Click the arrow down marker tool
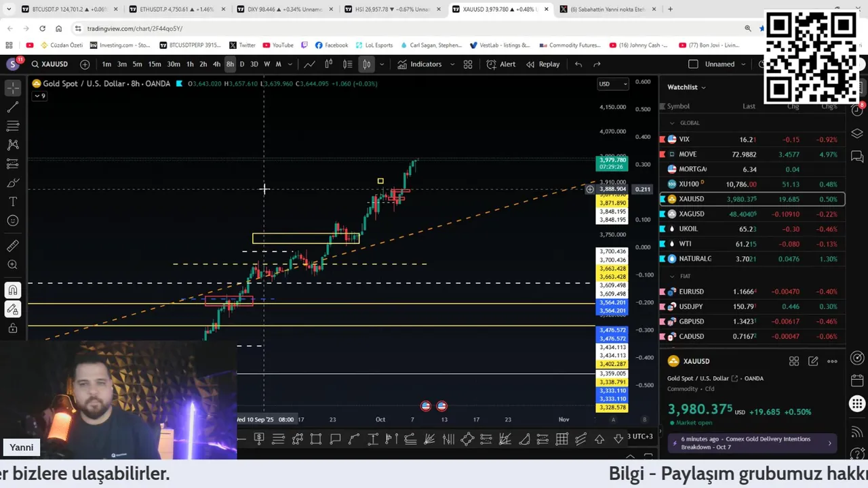Image resolution: width=868 pixels, height=488 pixels. [x=618, y=439]
